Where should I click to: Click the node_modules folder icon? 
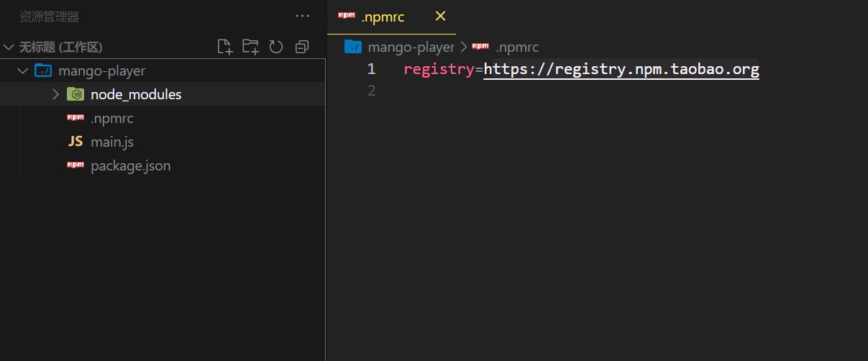pyautogui.click(x=76, y=94)
